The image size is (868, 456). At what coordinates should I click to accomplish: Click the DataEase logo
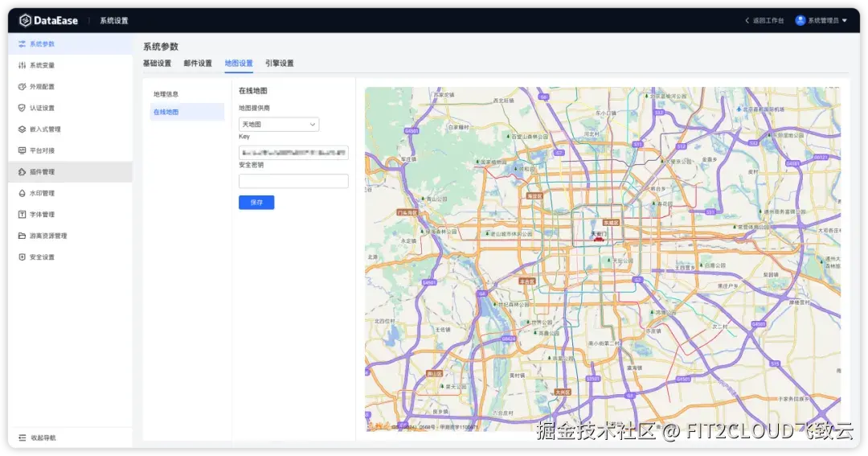[49, 20]
